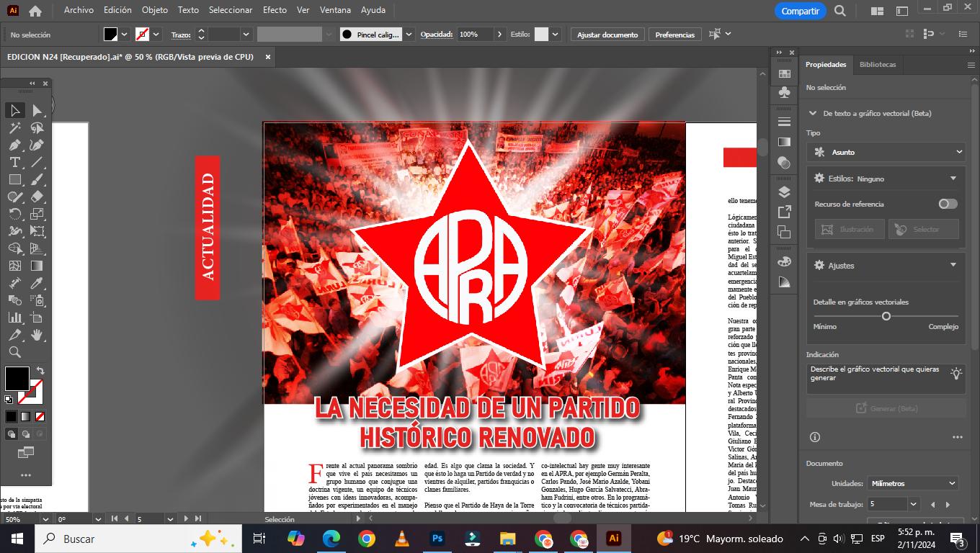This screenshot has height=553, width=980.
Task: Pick the Paintbrush tool
Action: (37, 179)
